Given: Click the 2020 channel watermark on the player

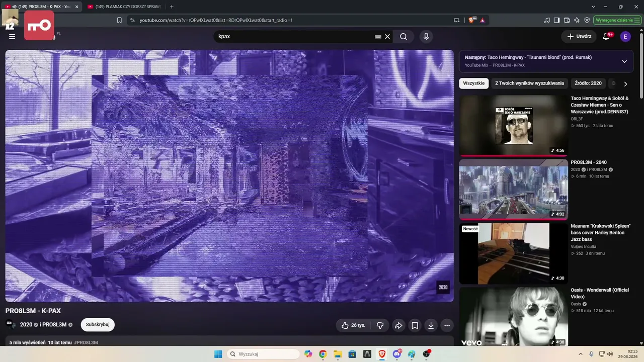Looking at the screenshot, I should [x=443, y=287].
